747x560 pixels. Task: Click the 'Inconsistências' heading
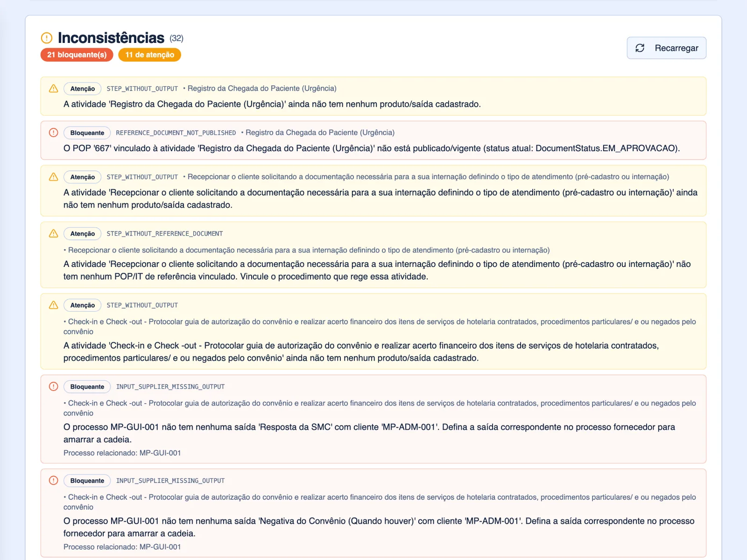tap(111, 38)
